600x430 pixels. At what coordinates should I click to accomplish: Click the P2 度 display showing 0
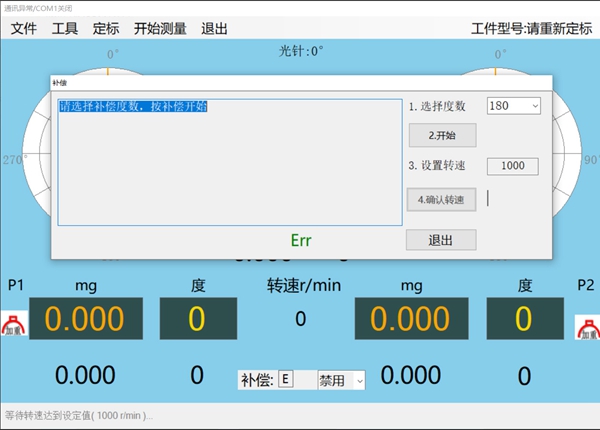(524, 319)
